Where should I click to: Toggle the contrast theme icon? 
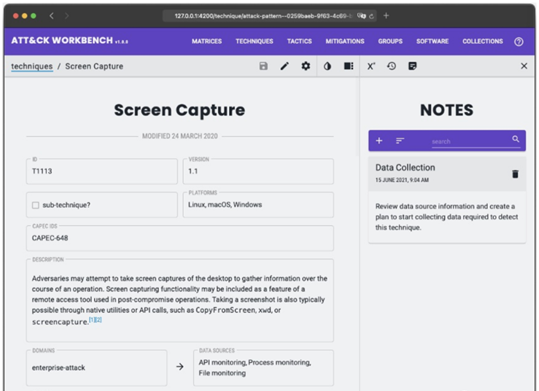tap(327, 66)
